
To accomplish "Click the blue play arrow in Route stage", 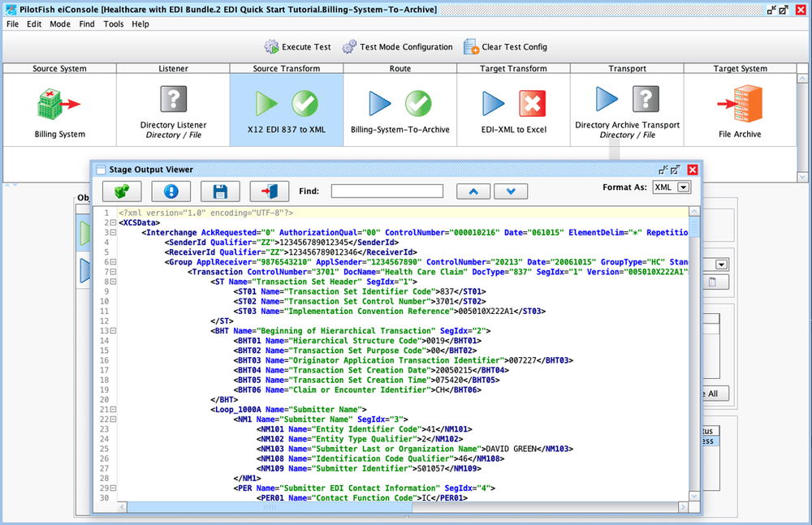I will coord(379,104).
